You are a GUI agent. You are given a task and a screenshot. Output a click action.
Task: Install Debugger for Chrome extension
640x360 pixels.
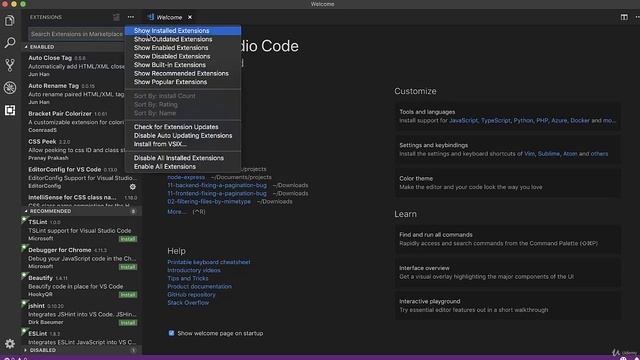coord(128,267)
